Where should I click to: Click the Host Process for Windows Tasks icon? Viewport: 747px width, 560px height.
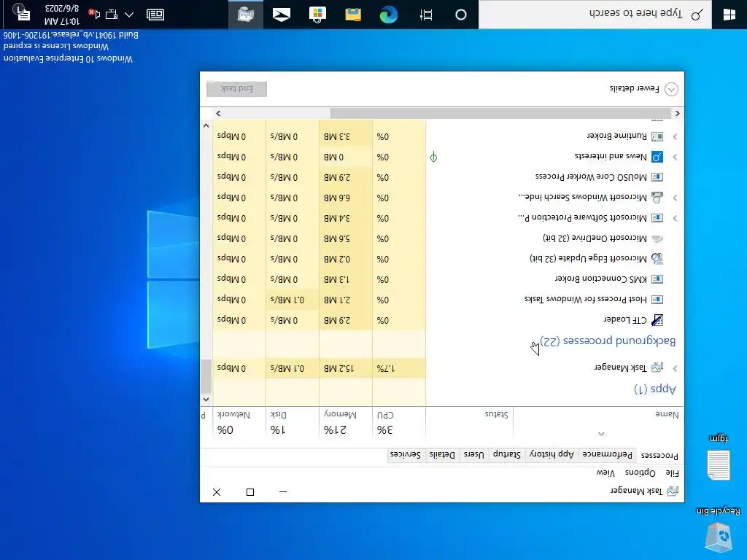[657, 300]
